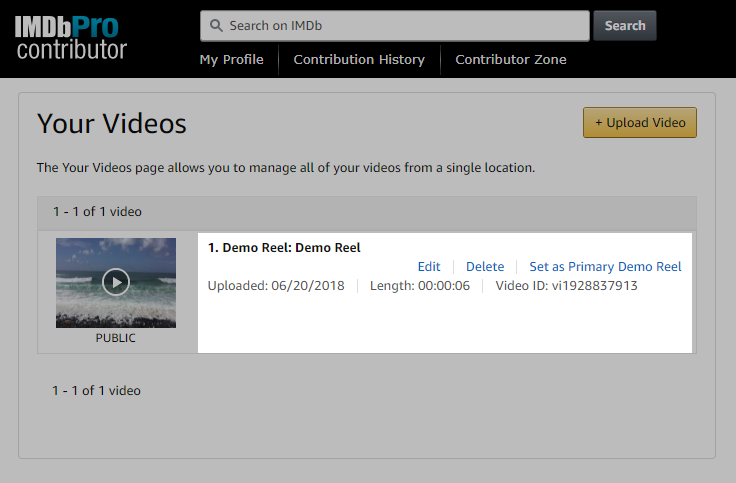
Task: Open the Contributor Zone page
Action: point(510,60)
